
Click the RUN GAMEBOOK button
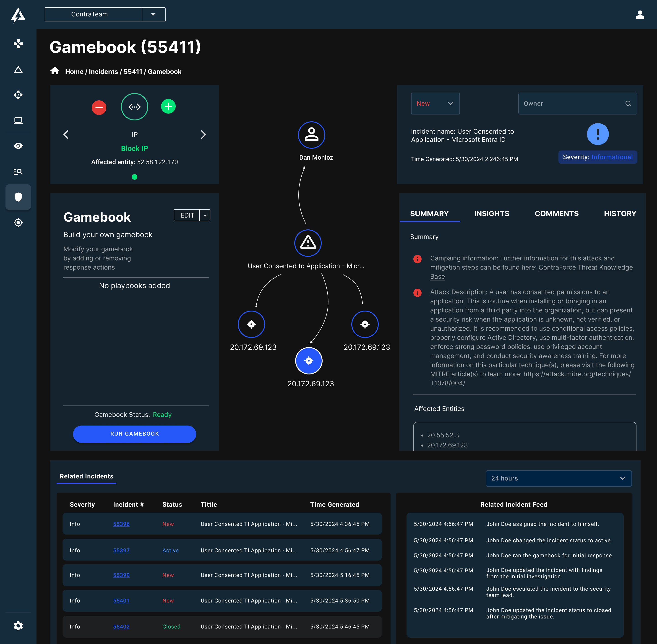click(134, 434)
